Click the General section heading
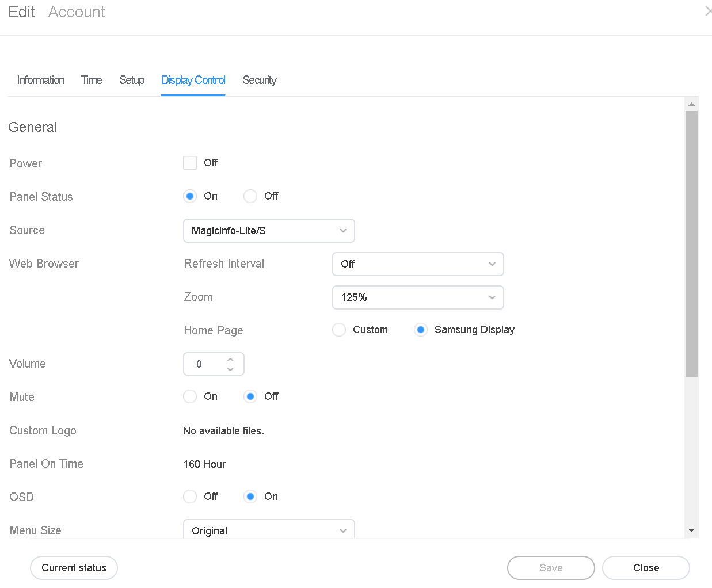This screenshot has width=712, height=588. [x=33, y=127]
